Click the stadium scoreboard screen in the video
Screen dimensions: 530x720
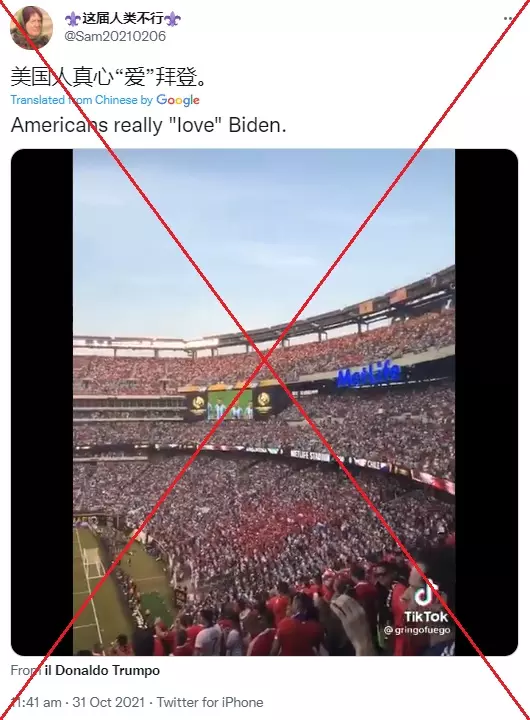230,405
